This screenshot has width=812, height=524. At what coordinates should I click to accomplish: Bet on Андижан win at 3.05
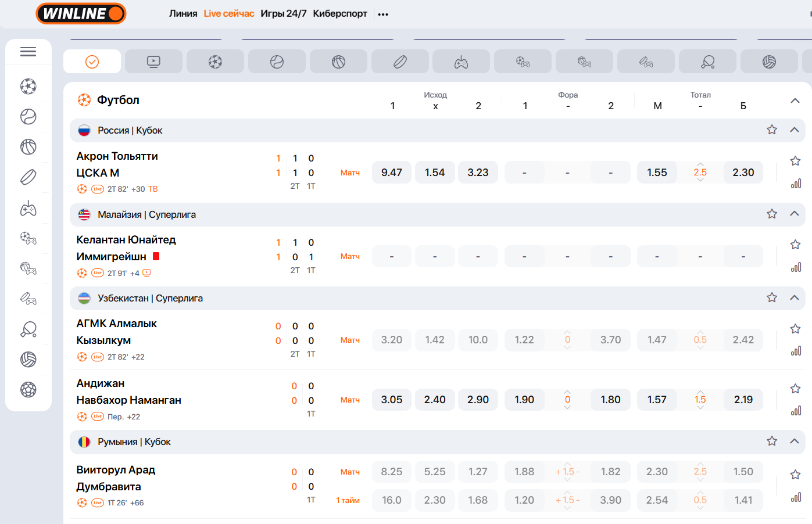(x=392, y=400)
